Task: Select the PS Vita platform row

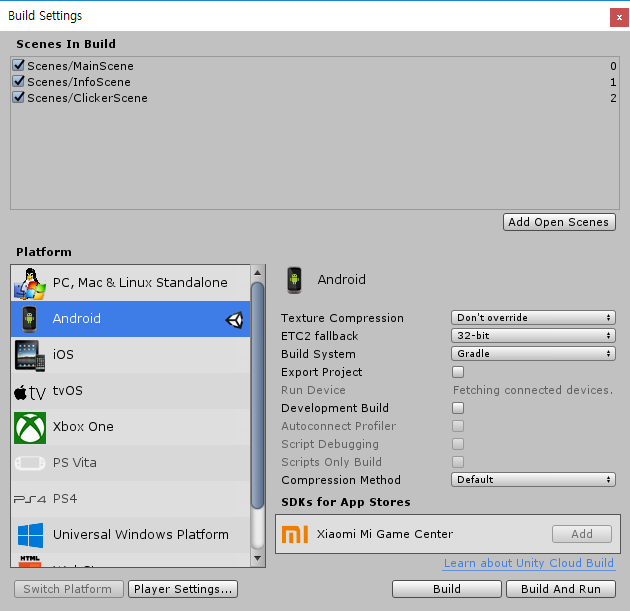Action: 131,463
